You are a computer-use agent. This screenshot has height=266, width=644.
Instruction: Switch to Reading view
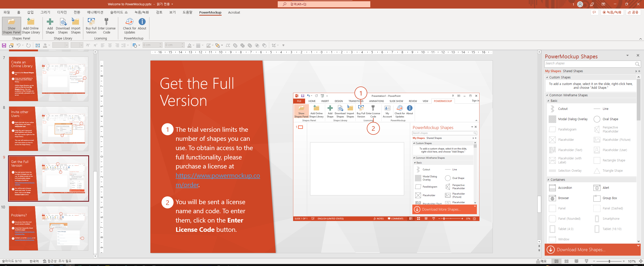577,261
